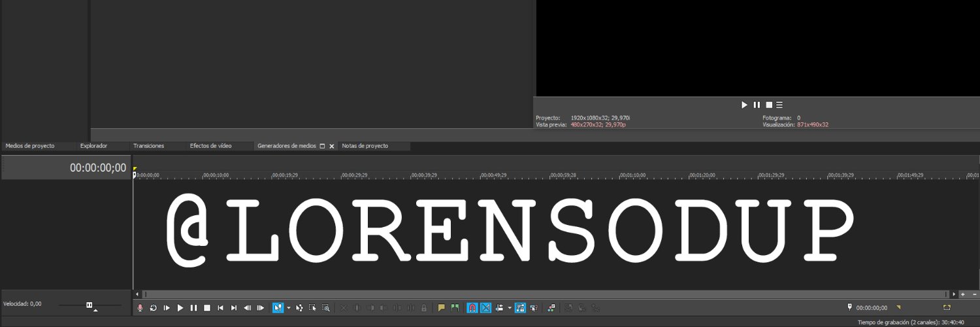Insert a marker with yellow flag icon
Image resolution: width=980 pixels, height=327 pixels.
pyautogui.click(x=441, y=308)
